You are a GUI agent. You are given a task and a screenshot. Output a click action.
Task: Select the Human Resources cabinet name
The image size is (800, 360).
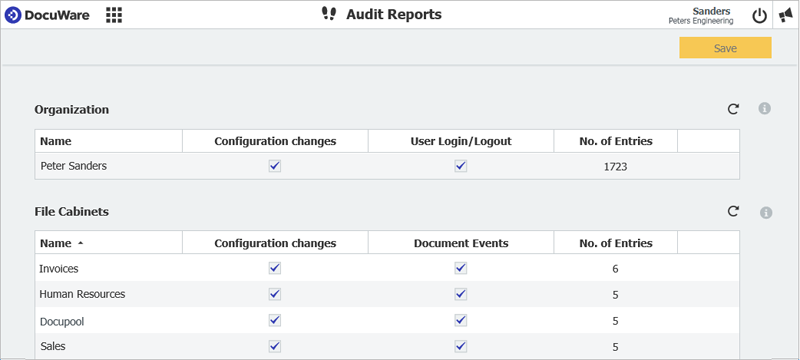coord(82,294)
